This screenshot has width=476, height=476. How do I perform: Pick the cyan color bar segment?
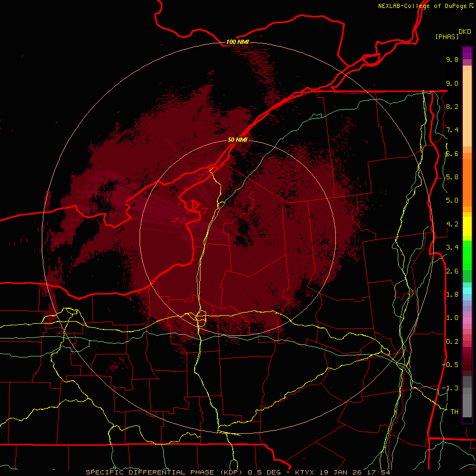[x=467, y=291]
